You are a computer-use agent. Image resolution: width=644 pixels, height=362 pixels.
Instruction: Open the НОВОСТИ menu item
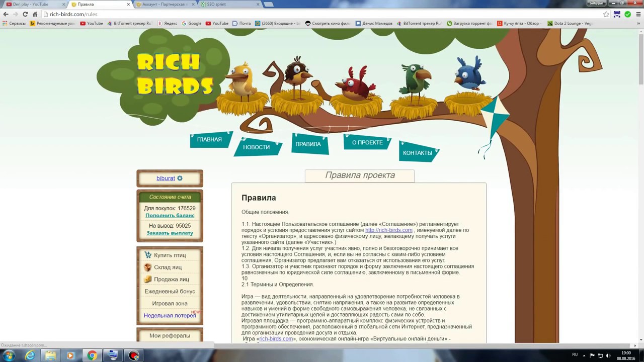pos(256,147)
